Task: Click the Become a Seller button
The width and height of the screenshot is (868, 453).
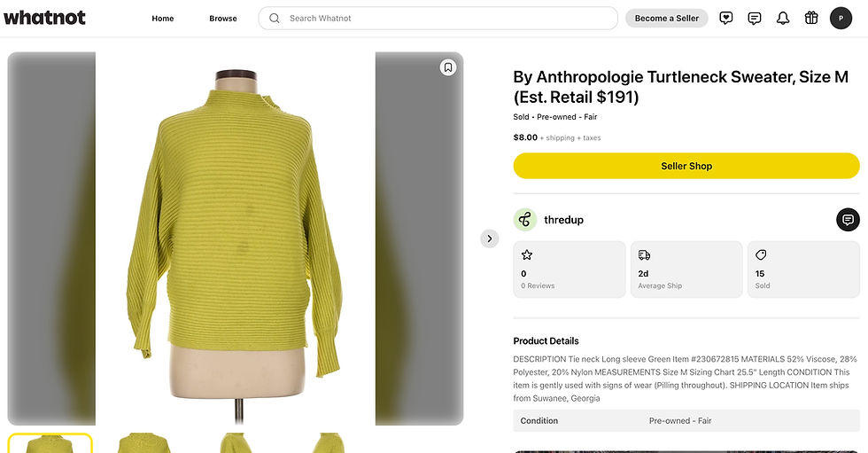Action: (x=666, y=19)
